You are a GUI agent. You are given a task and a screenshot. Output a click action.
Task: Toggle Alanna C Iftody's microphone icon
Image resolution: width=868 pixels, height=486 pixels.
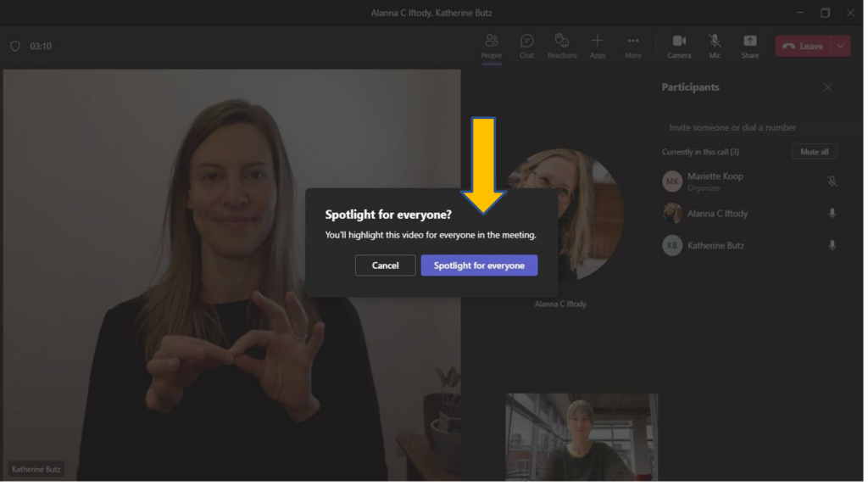coord(832,214)
